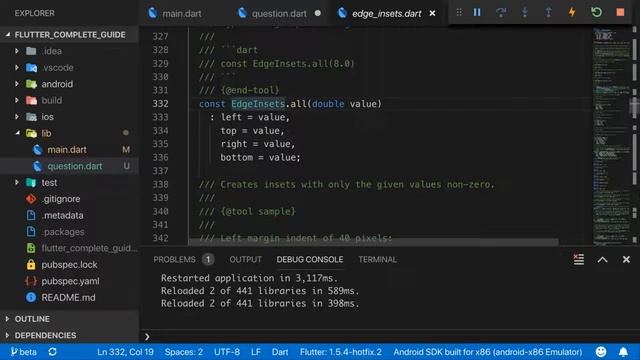Change indentation via Spaces: 2
Viewport: 640px width, 360px height.
(184, 352)
